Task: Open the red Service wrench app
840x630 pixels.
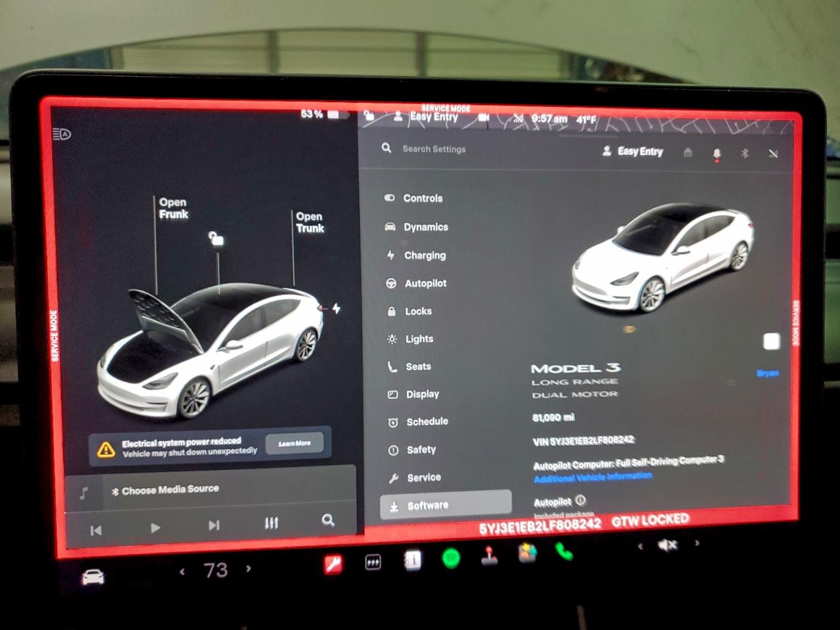Action: coord(333,562)
